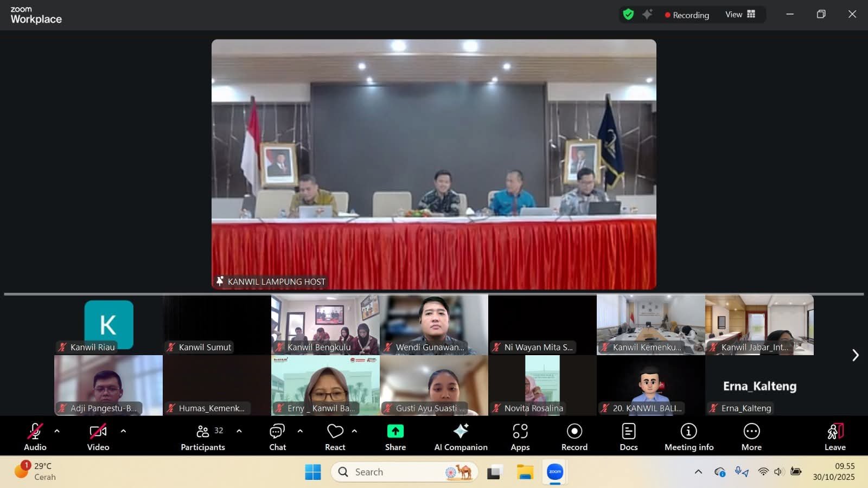Expand the Participants options arrow
This screenshot has width=868, height=488.
click(x=239, y=431)
